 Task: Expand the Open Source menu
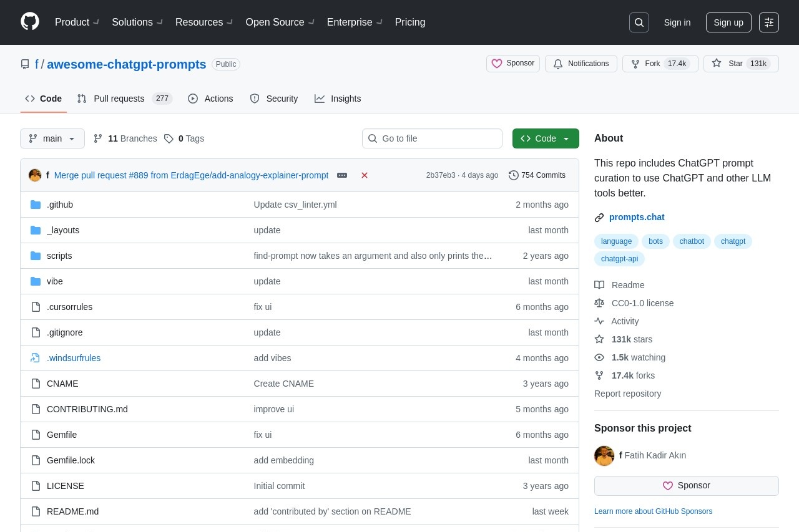point(280,22)
